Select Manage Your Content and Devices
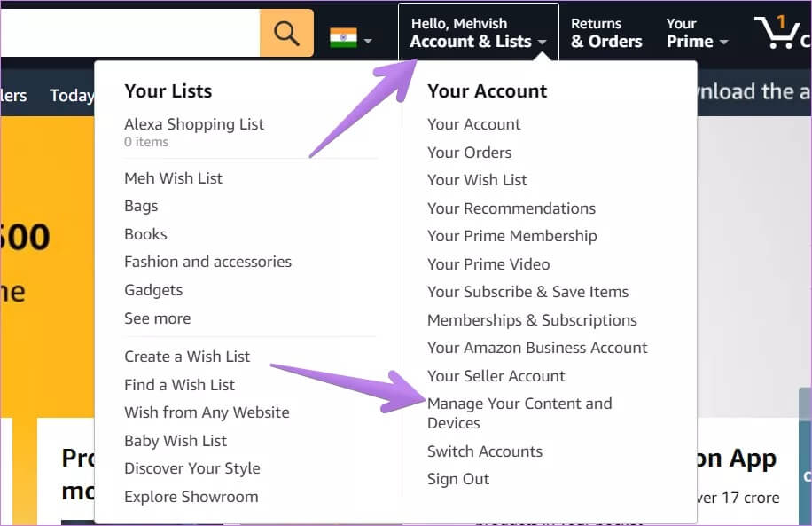The width and height of the screenshot is (812, 526). (519, 413)
